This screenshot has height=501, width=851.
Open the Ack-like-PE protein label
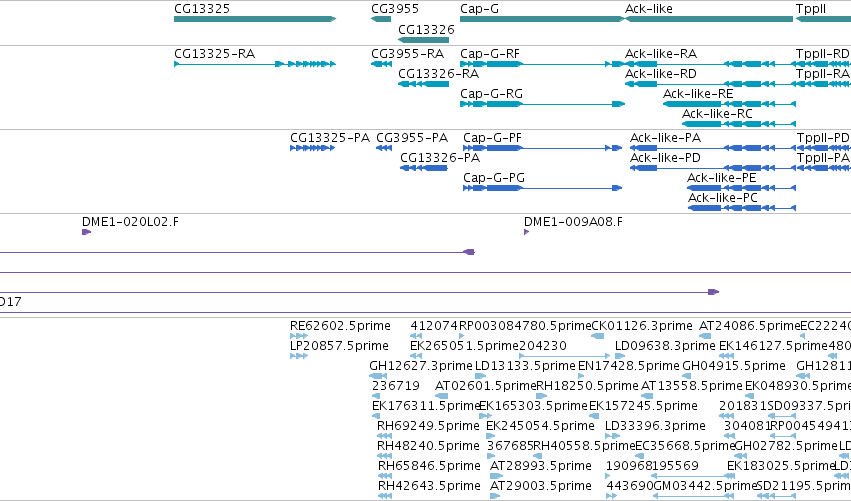722,178
